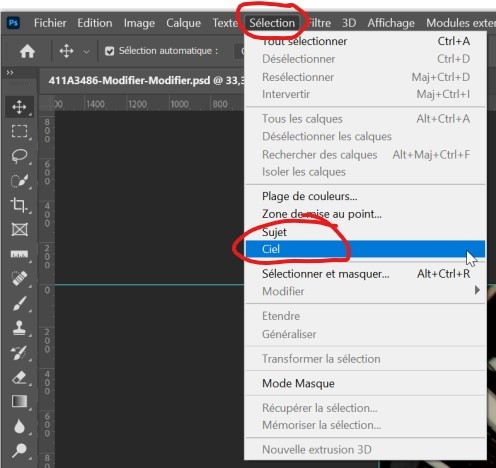Select the Lasso tool
Image resolution: width=496 pixels, height=468 pixels.
point(19,156)
